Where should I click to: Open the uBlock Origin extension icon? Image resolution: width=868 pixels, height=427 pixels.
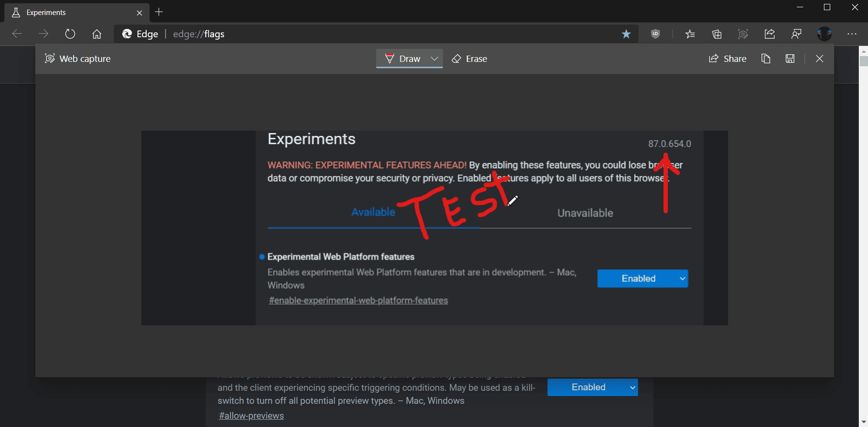(655, 34)
